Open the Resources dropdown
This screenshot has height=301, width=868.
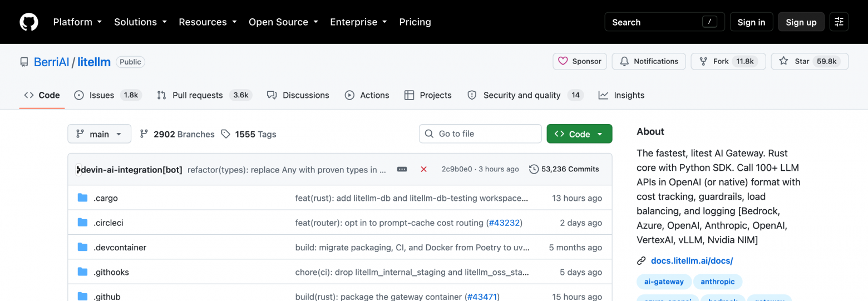[208, 22]
